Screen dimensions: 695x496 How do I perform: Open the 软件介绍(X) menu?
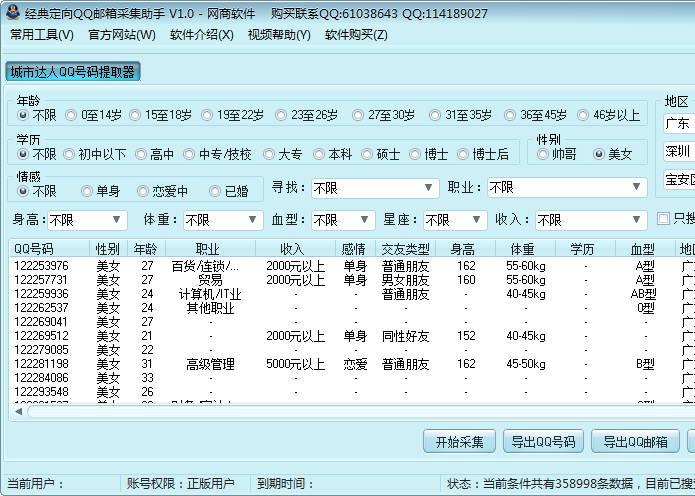point(202,35)
